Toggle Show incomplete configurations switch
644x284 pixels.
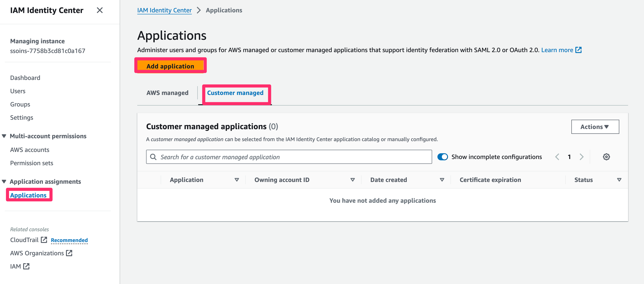coord(443,157)
